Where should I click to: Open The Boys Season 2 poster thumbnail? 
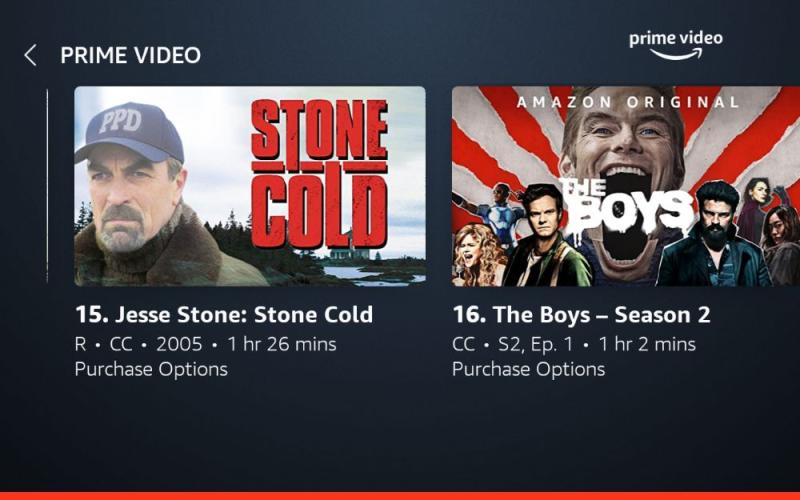[x=626, y=186]
